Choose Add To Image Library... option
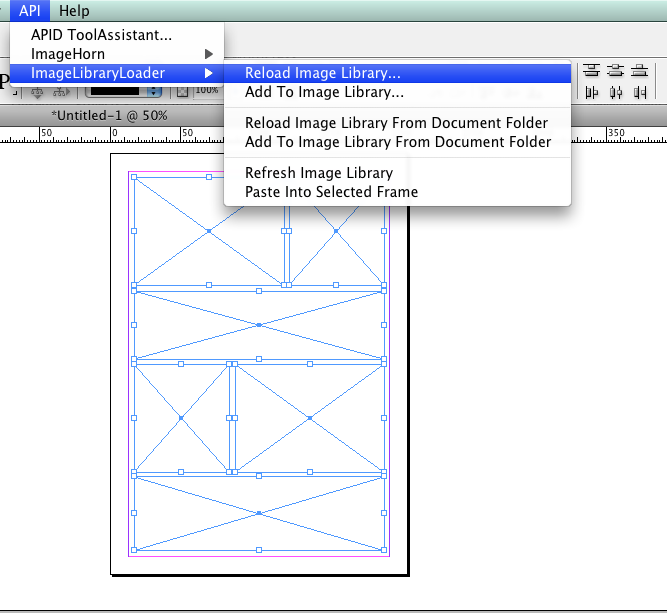 pos(324,92)
